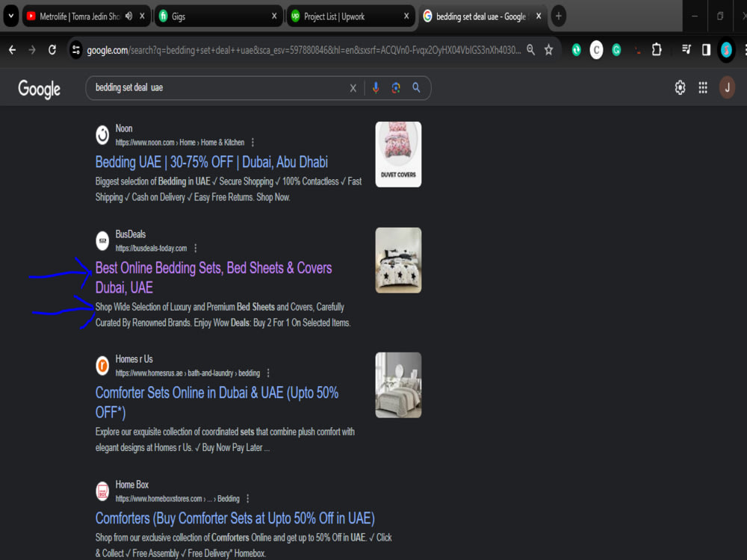The height and width of the screenshot is (560, 747).
Task: Start voice search with microphone icon
Action: click(376, 87)
